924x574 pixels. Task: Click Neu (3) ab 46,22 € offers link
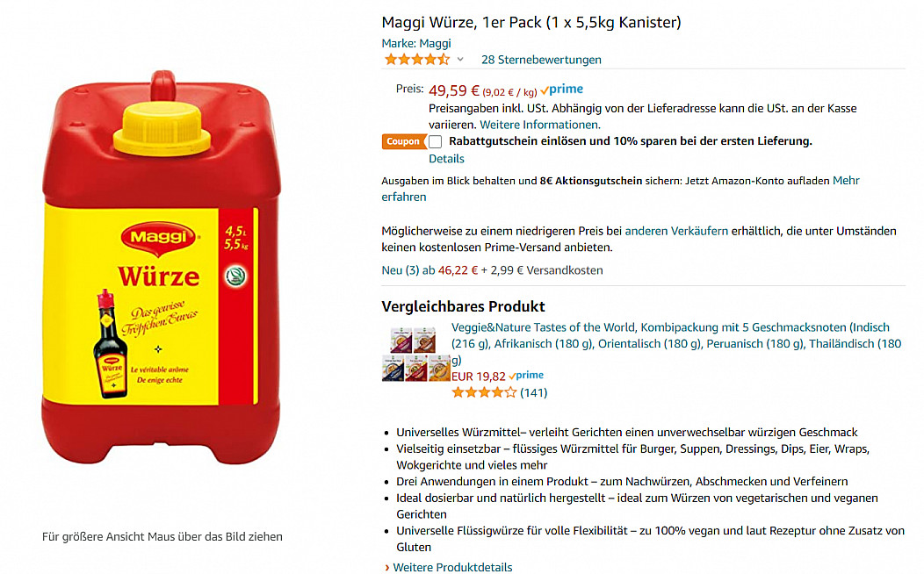pos(429,270)
